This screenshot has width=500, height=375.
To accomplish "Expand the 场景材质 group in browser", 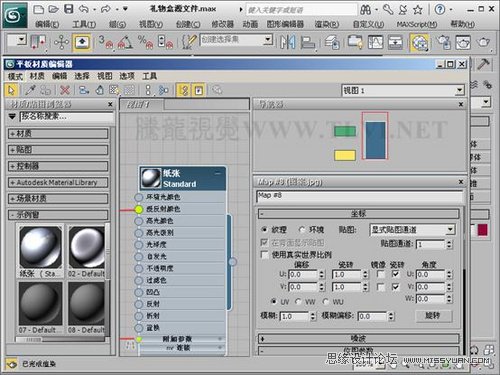I will click(58, 199).
